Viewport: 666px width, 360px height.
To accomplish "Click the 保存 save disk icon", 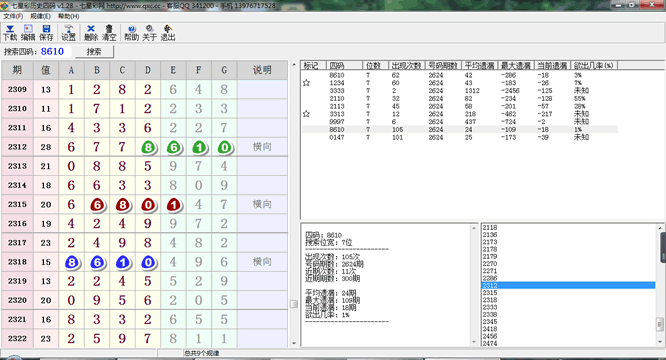I will tap(46, 33).
